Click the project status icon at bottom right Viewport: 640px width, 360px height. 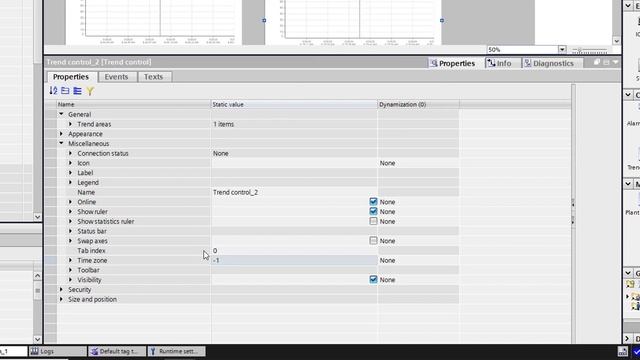click(x=622, y=351)
